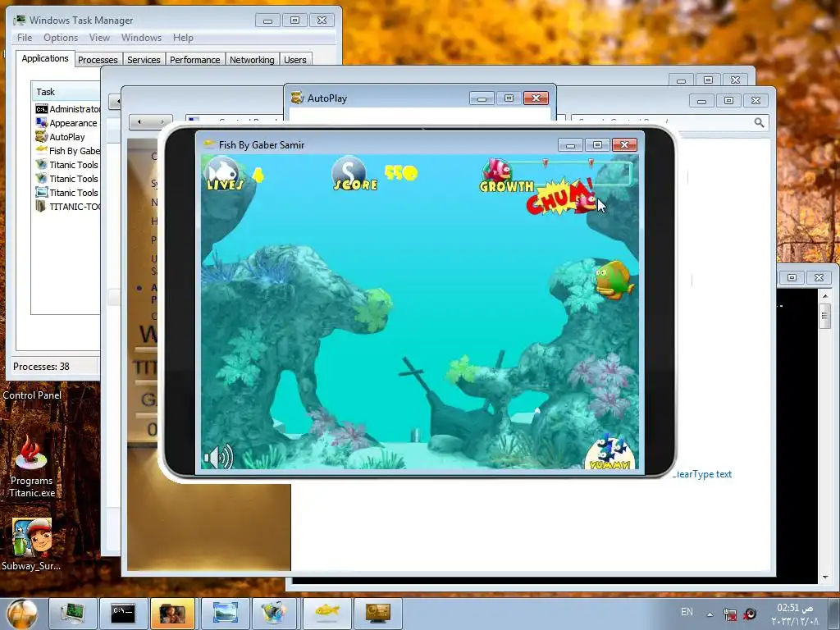Viewport: 840px width, 630px height.
Task: Open the Control Panel desktop shortcut
Action: tap(32, 395)
